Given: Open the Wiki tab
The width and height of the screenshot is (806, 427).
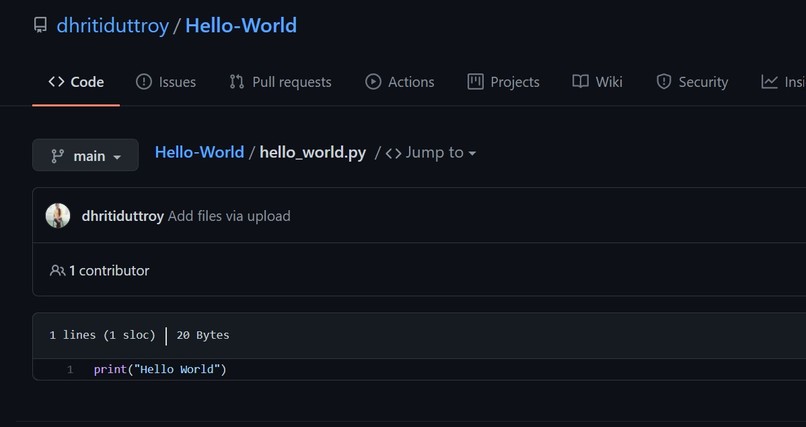Looking at the screenshot, I should pos(597,82).
